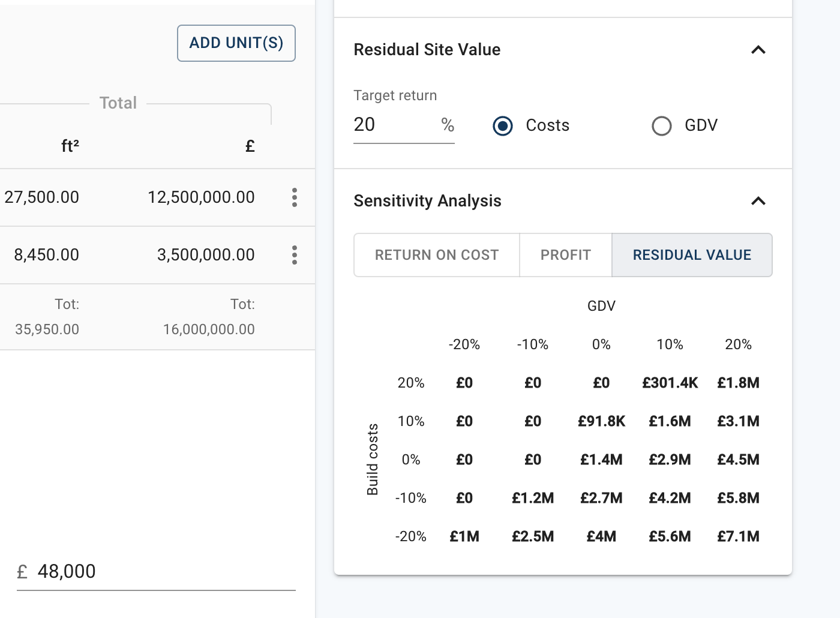This screenshot has width=840, height=618.
Task: Select the 8,450.00 ft² cell
Action: (47, 255)
